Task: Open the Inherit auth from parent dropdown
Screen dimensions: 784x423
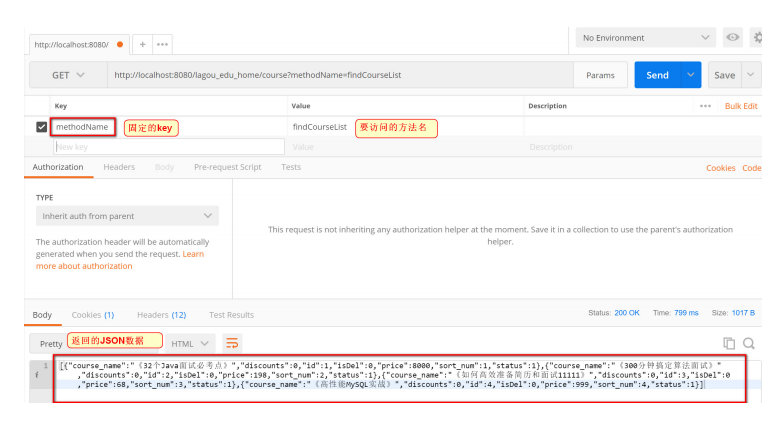Action: click(x=127, y=216)
